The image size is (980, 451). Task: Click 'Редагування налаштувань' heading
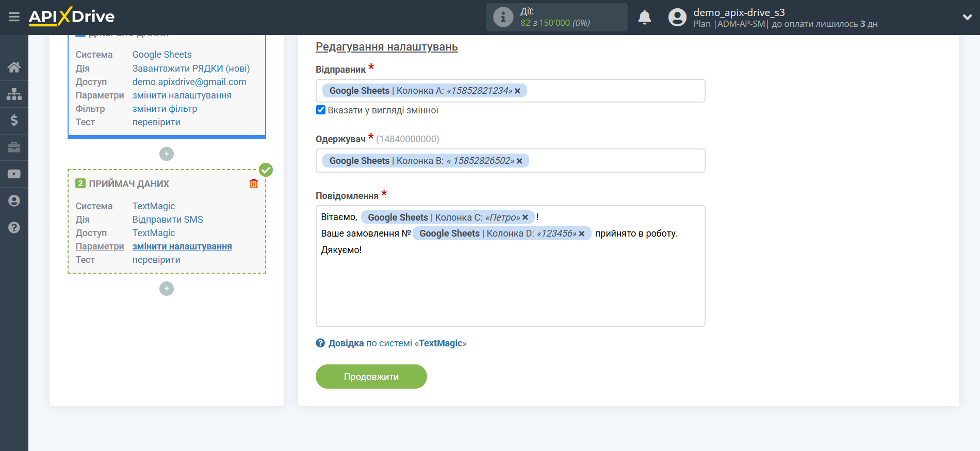pyautogui.click(x=387, y=47)
